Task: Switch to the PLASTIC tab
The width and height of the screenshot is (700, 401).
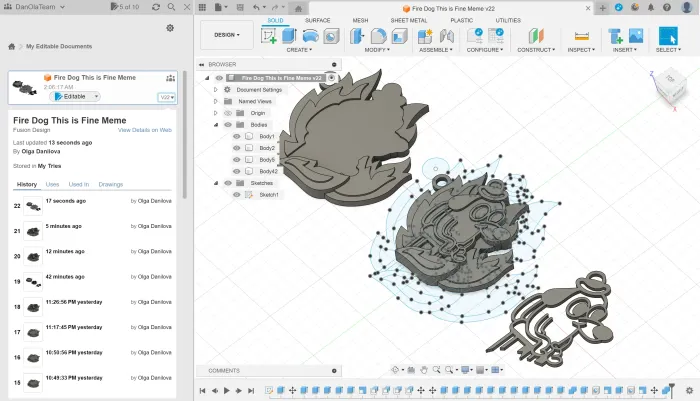Action: coord(462,21)
